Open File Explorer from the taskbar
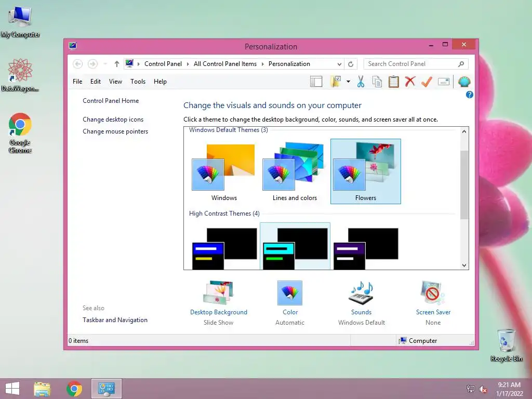This screenshot has width=532, height=399. tap(42, 389)
